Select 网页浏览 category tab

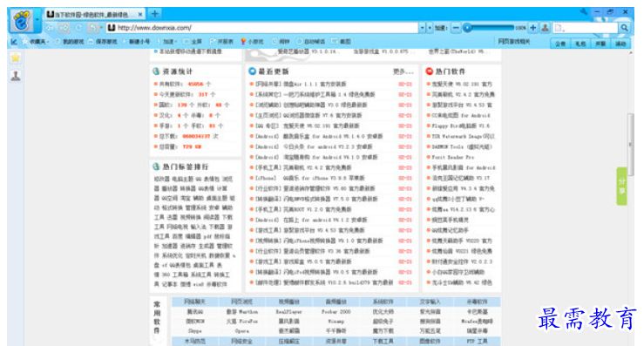(x=241, y=302)
